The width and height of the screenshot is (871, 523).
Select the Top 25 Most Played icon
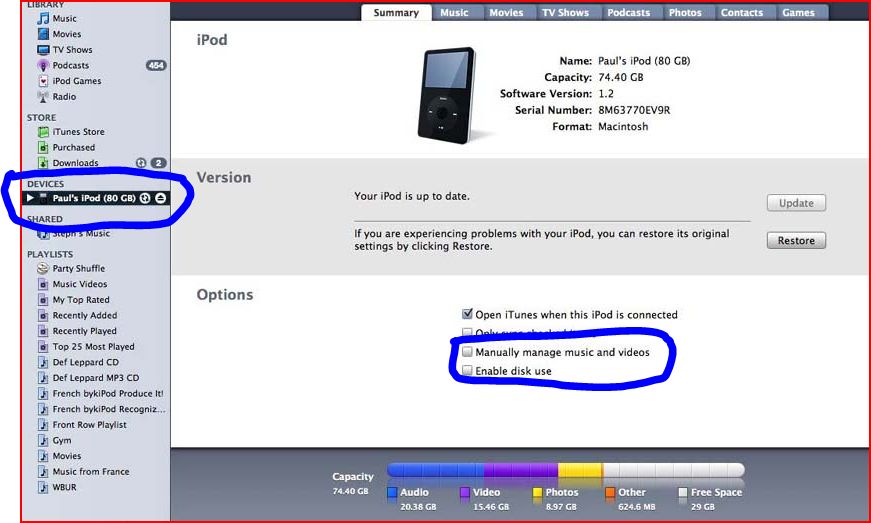click(x=43, y=346)
